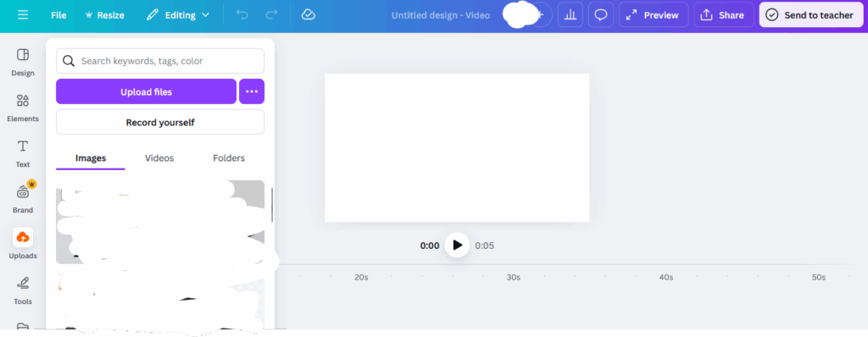This screenshot has width=868, height=337.
Task: Click the 40s timeline marker
Action: click(x=666, y=277)
